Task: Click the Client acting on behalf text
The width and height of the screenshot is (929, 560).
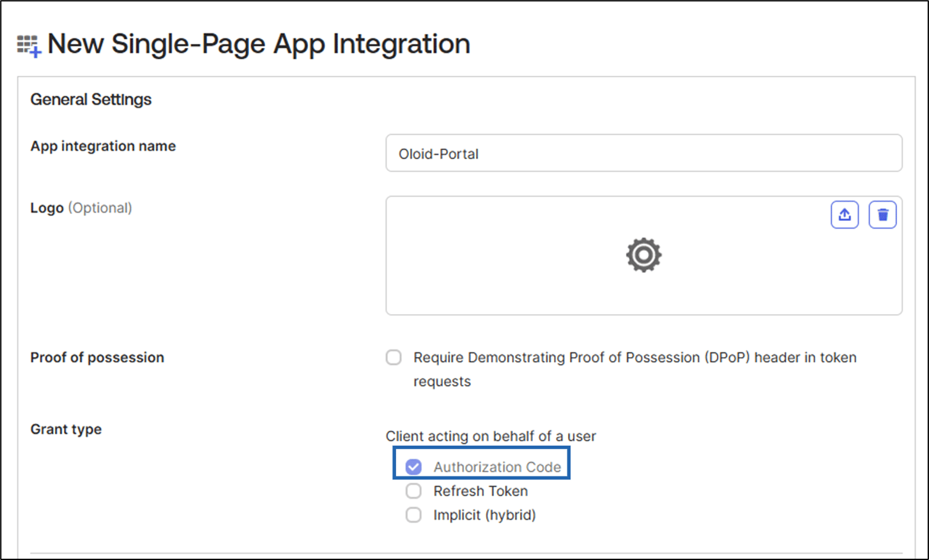Action: 491,436
